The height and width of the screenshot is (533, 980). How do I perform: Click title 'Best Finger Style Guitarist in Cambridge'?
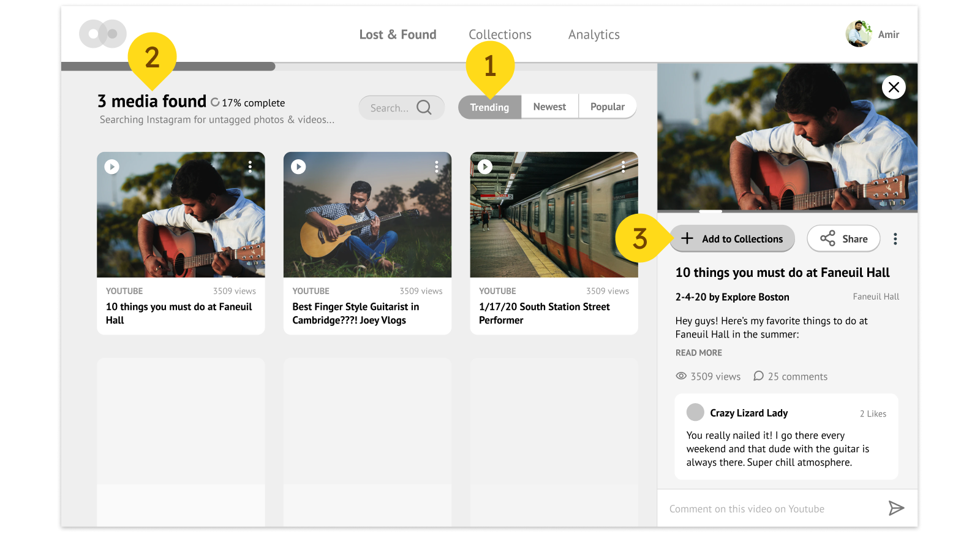356,313
